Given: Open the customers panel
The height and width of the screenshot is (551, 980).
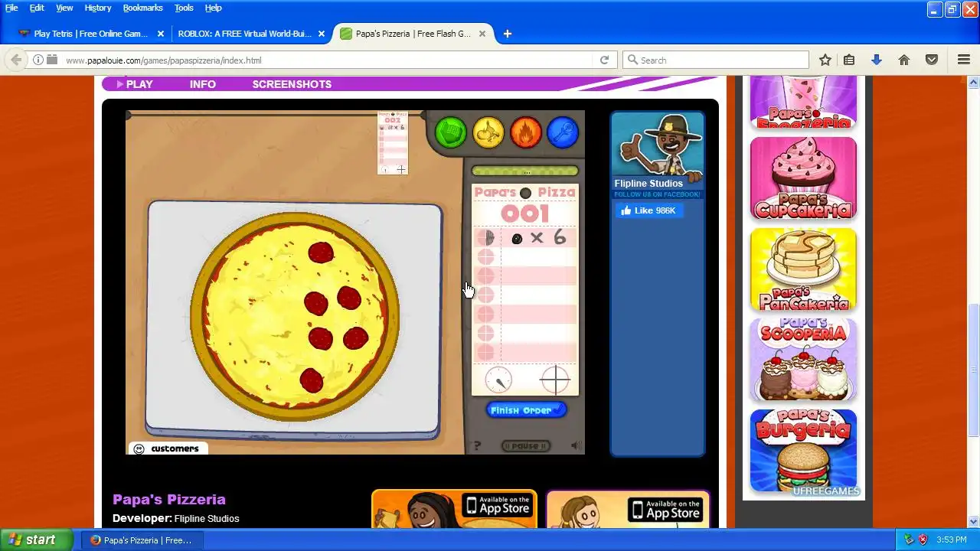Looking at the screenshot, I should (x=167, y=448).
